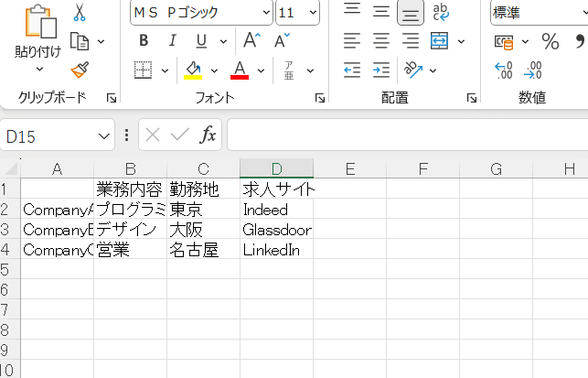The width and height of the screenshot is (588, 378).
Task: Open the fill color dropdown arrow
Action: [x=214, y=70]
